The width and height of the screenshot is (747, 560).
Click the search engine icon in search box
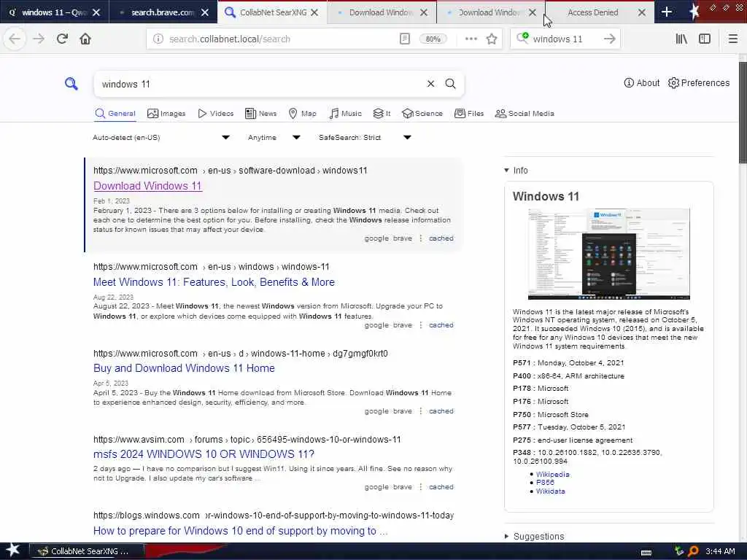click(x=522, y=38)
